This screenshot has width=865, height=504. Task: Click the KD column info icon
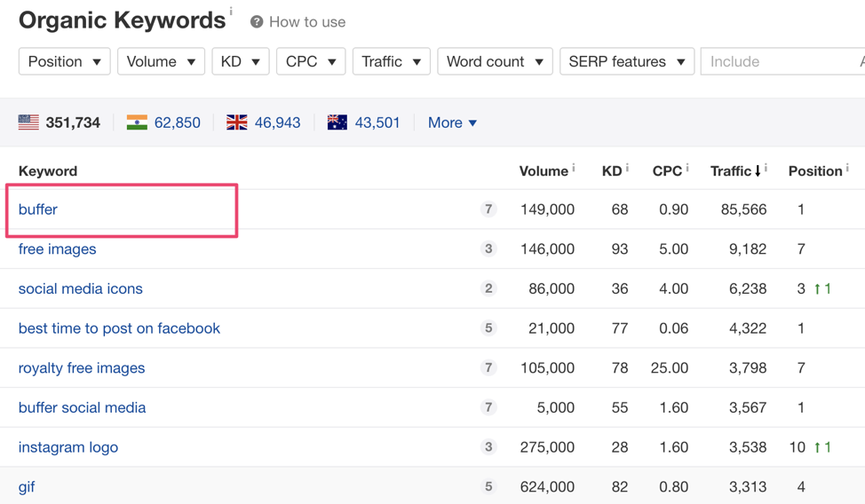coord(627,167)
